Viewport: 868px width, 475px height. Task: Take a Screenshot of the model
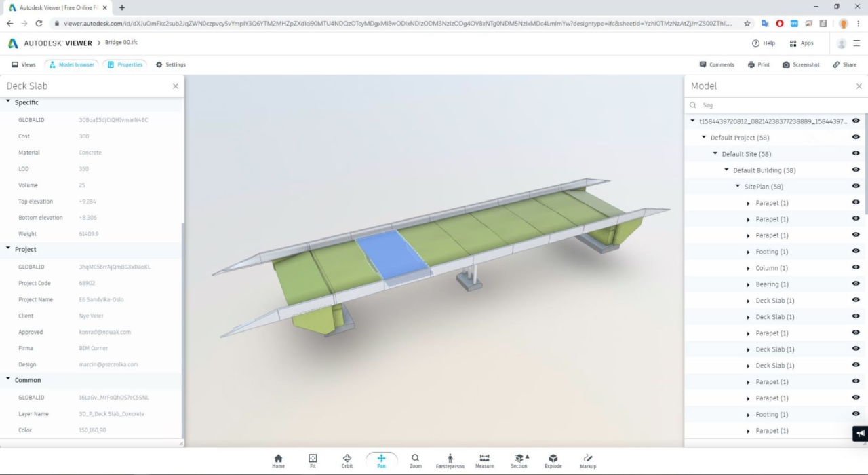[800, 64]
